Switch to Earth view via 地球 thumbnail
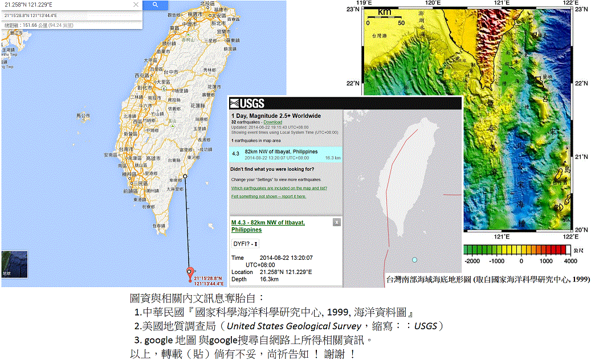The width and height of the screenshot is (591, 364). [14, 264]
